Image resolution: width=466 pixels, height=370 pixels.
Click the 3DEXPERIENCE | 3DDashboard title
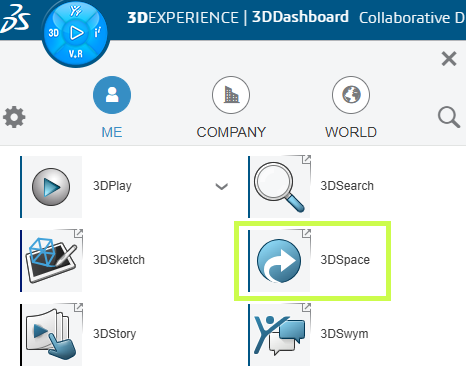click(x=238, y=17)
